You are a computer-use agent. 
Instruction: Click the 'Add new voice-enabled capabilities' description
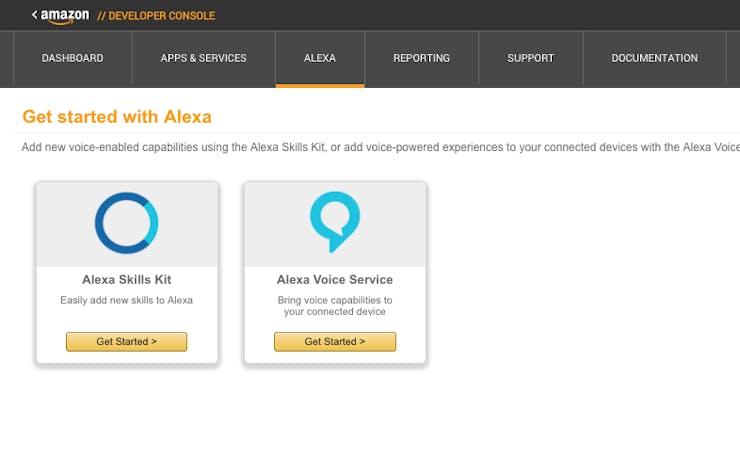tap(380, 147)
